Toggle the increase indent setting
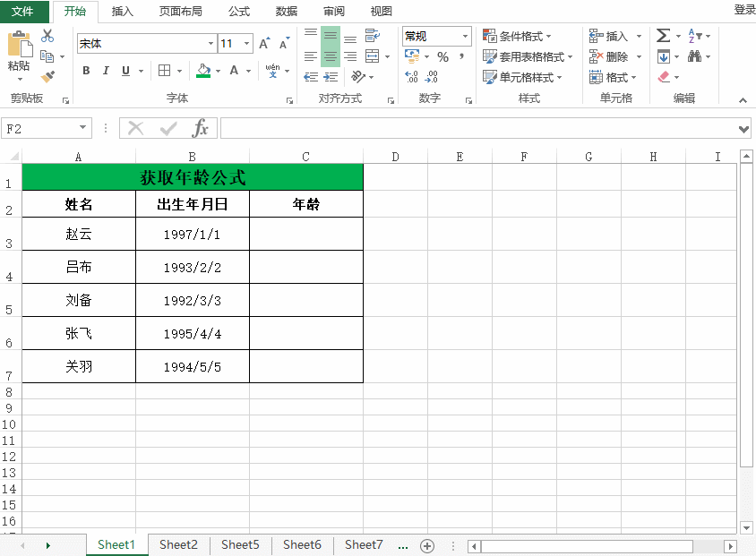This screenshot has width=756, height=556. coord(329,77)
